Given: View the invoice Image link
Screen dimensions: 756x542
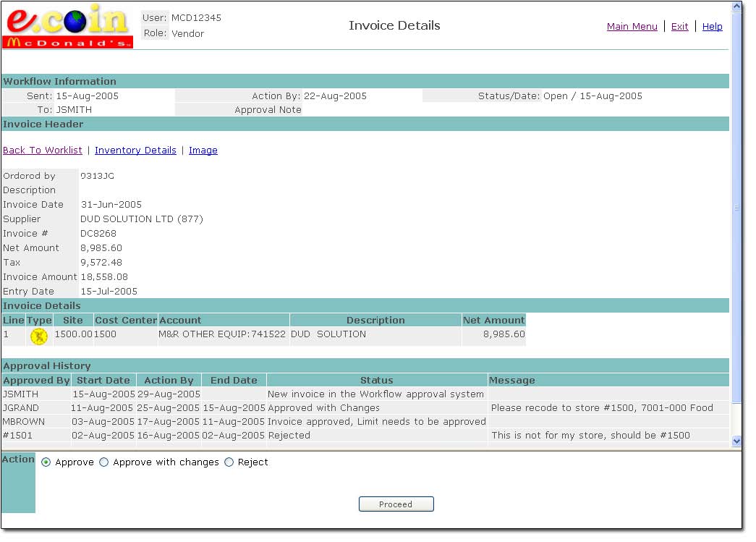Looking at the screenshot, I should click(203, 151).
